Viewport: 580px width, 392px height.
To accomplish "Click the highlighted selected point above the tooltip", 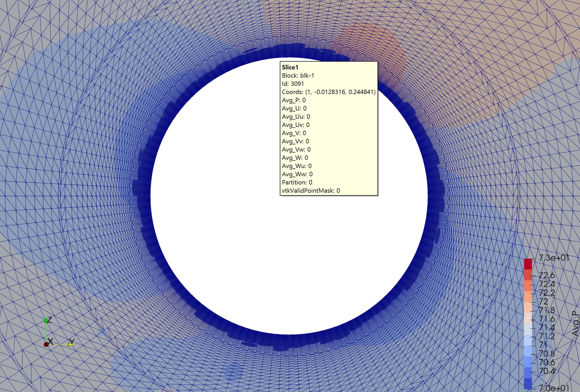I will coord(282,56).
